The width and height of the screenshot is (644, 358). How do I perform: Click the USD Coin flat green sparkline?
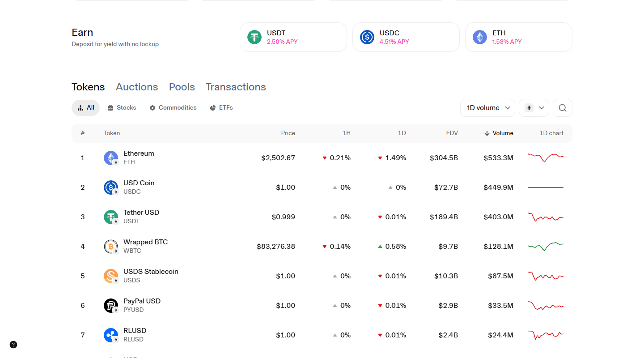pos(546,188)
